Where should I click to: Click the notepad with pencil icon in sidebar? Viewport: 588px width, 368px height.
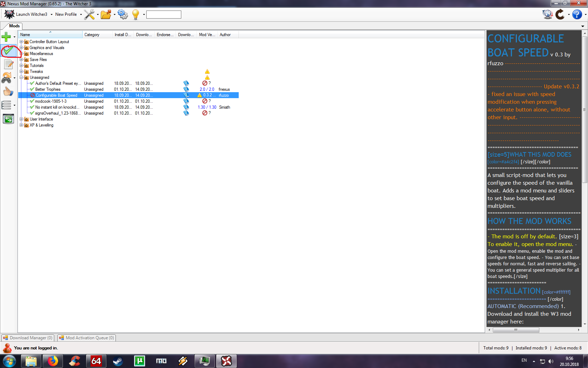click(8, 64)
